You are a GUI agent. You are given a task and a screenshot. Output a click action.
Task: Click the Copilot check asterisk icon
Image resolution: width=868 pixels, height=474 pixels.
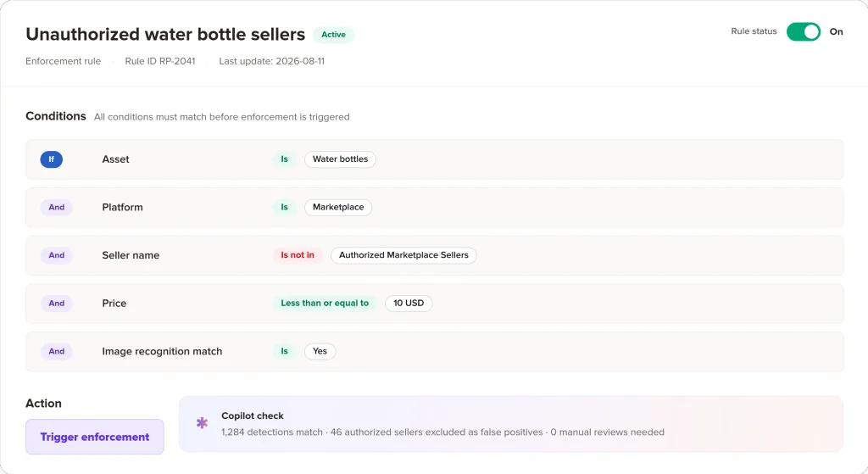[x=202, y=423]
